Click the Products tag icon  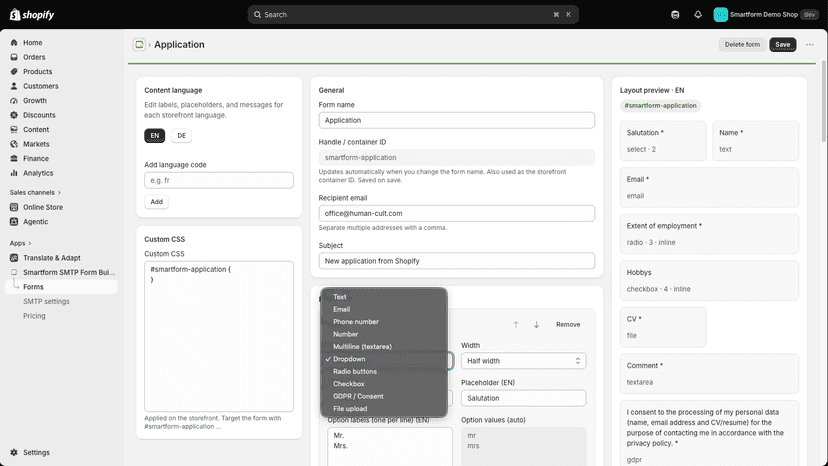click(x=14, y=71)
